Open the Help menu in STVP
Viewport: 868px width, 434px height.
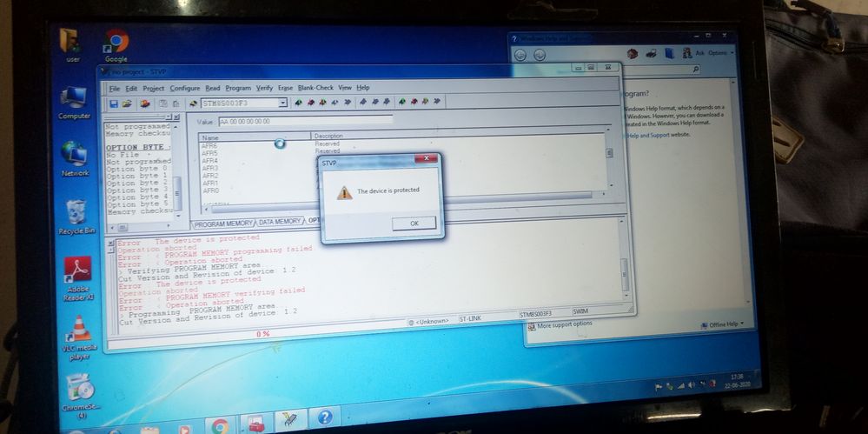(x=362, y=88)
